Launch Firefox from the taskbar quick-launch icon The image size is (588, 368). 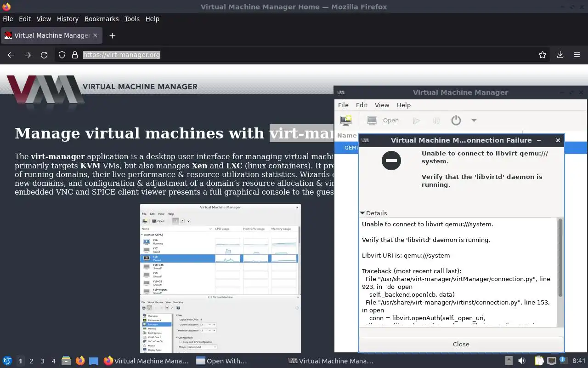(x=80, y=361)
